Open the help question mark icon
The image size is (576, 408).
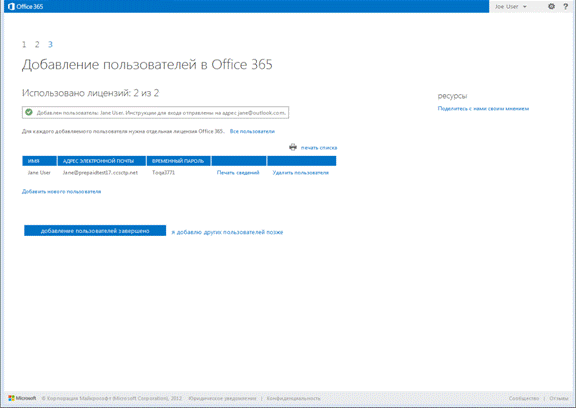[x=566, y=6]
